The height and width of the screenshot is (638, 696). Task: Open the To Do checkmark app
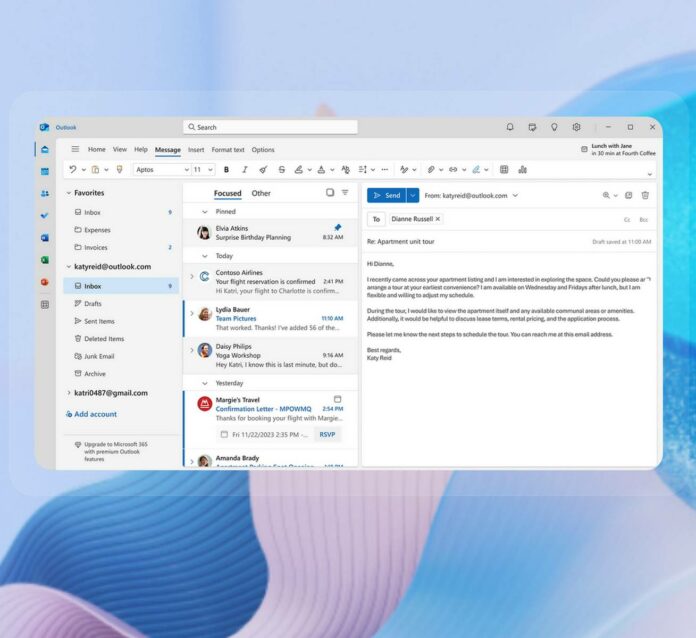[x=45, y=216]
